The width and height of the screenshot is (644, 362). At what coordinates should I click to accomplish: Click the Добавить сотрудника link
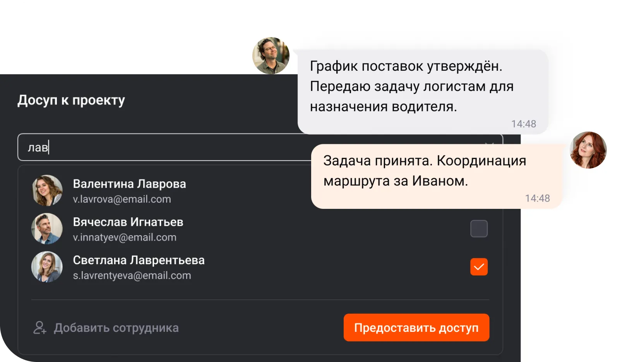(116, 328)
